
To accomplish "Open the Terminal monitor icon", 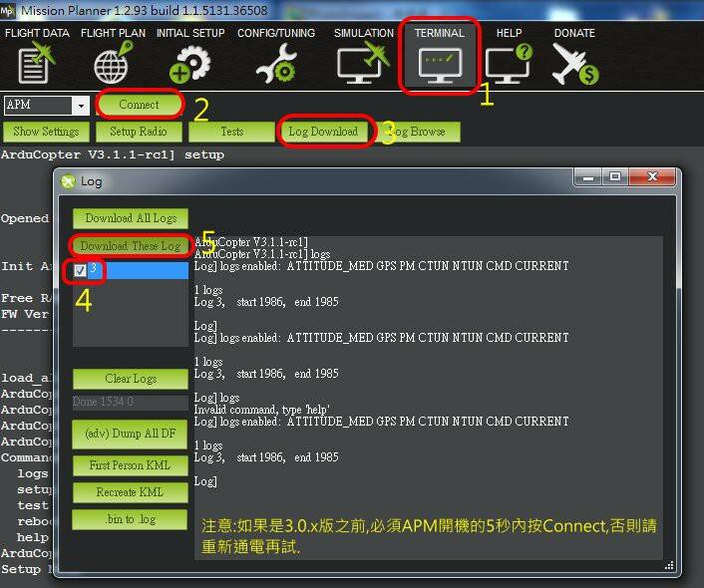I will click(440, 66).
